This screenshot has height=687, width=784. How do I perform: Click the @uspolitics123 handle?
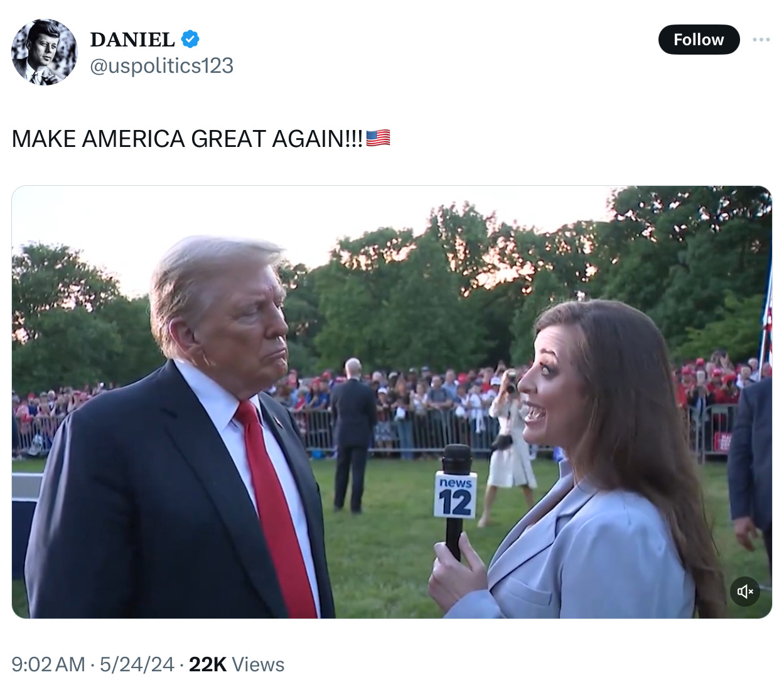point(162,65)
